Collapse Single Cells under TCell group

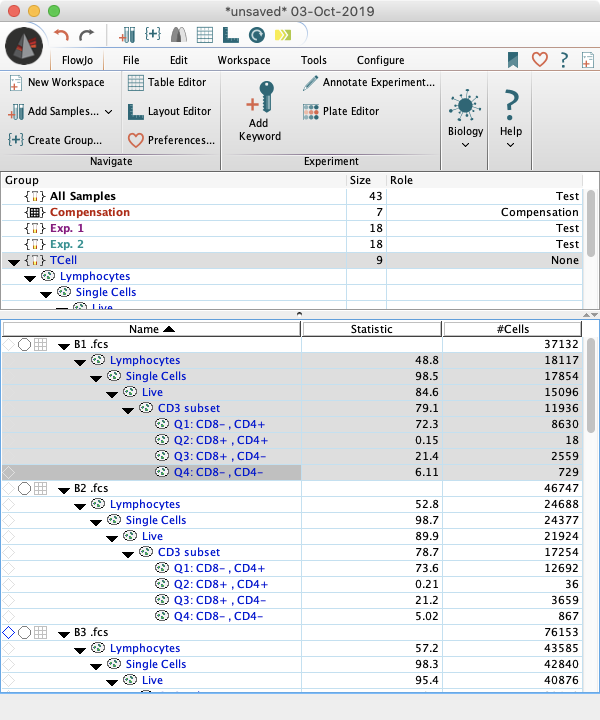(x=46, y=294)
